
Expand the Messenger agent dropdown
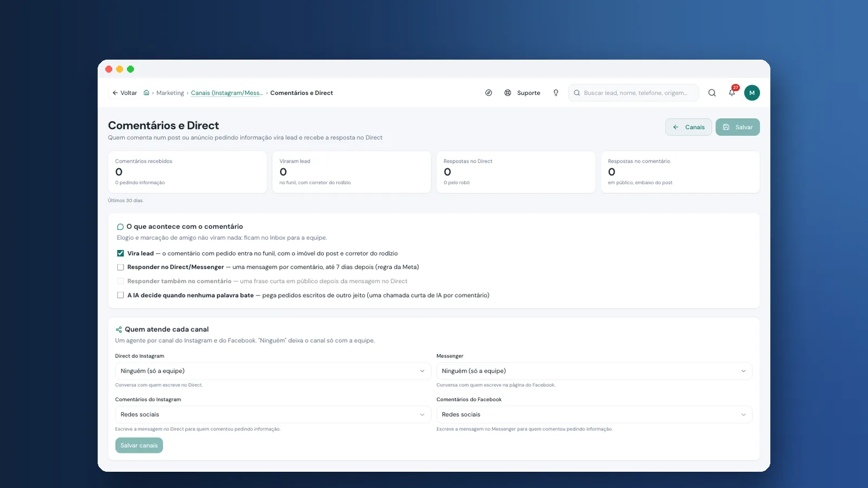click(x=594, y=371)
